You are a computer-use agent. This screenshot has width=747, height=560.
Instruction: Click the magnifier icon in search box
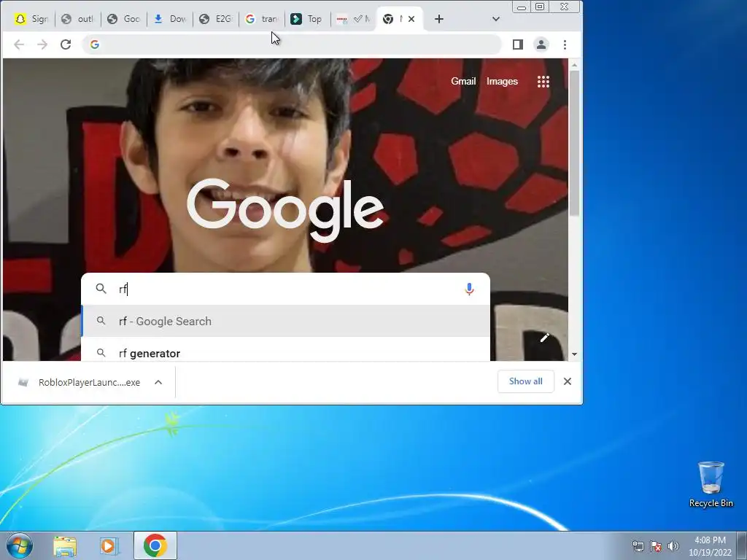101,289
